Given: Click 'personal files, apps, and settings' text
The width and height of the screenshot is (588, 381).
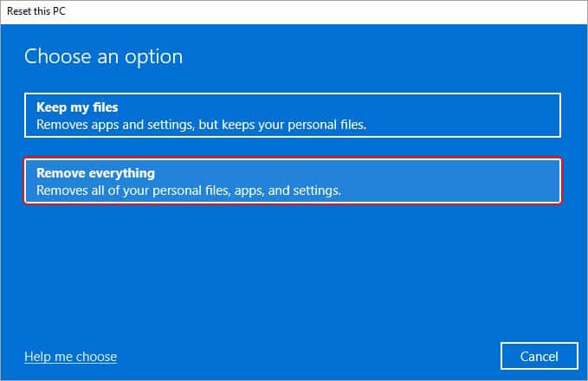Looking at the screenshot, I should [247, 190].
